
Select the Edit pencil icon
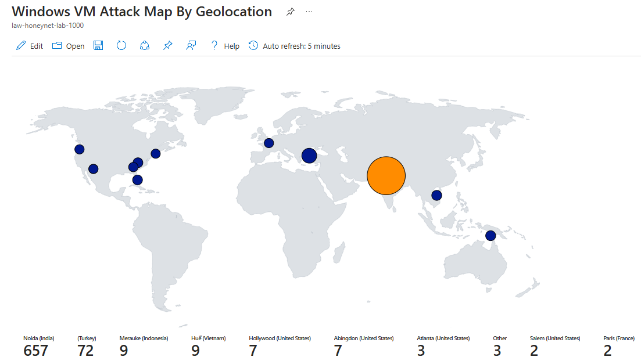coord(21,45)
